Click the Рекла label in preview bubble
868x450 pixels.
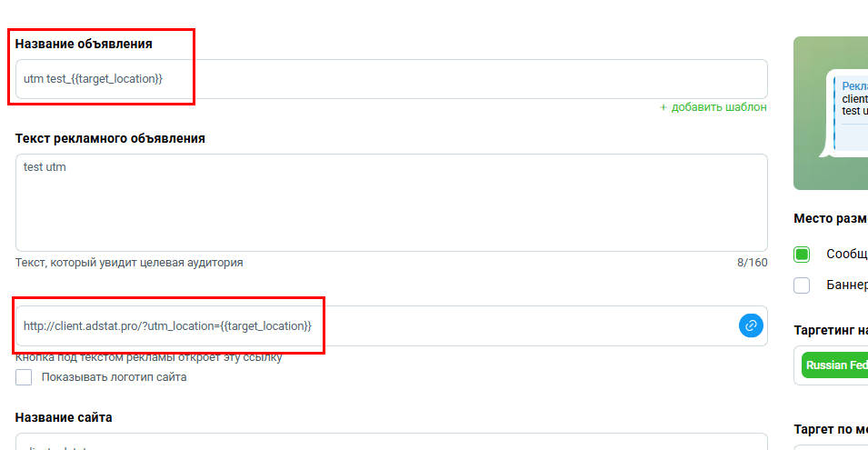854,86
